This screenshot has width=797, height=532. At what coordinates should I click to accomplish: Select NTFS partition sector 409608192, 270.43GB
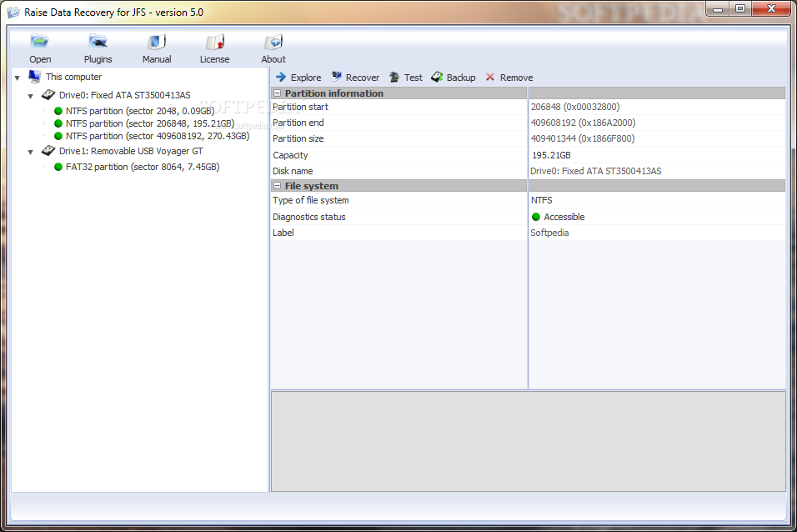coord(158,136)
